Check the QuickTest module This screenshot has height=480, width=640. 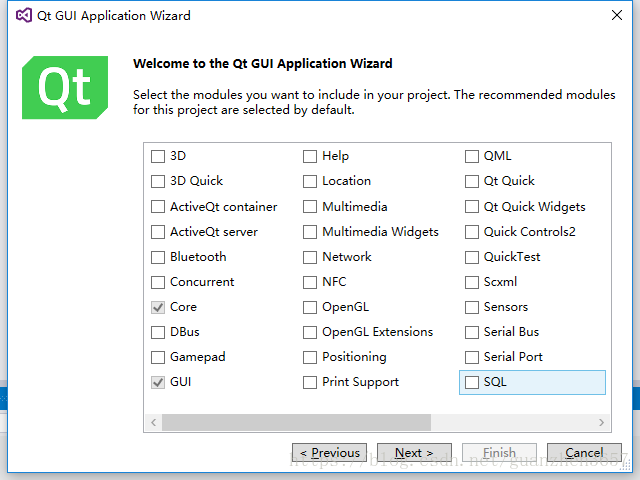472,257
